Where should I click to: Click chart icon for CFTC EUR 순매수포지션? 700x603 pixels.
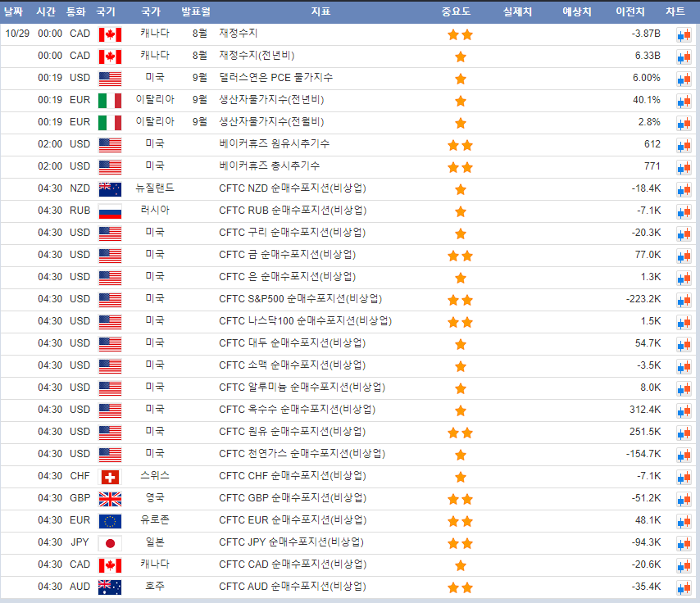tap(683, 521)
